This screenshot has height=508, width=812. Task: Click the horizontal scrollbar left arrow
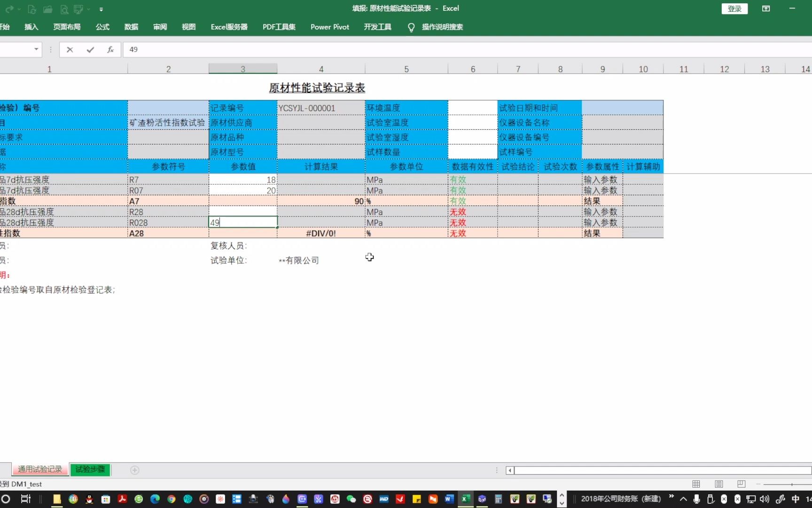coord(510,470)
